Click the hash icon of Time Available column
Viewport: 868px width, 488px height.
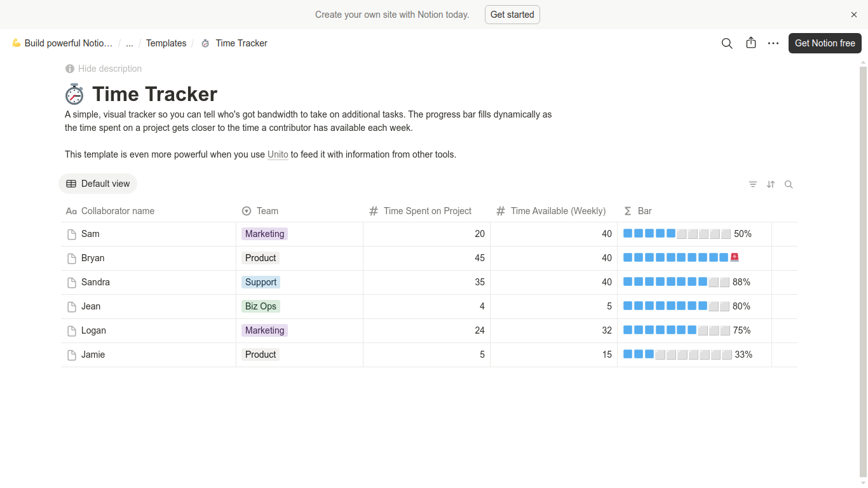tap(501, 211)
